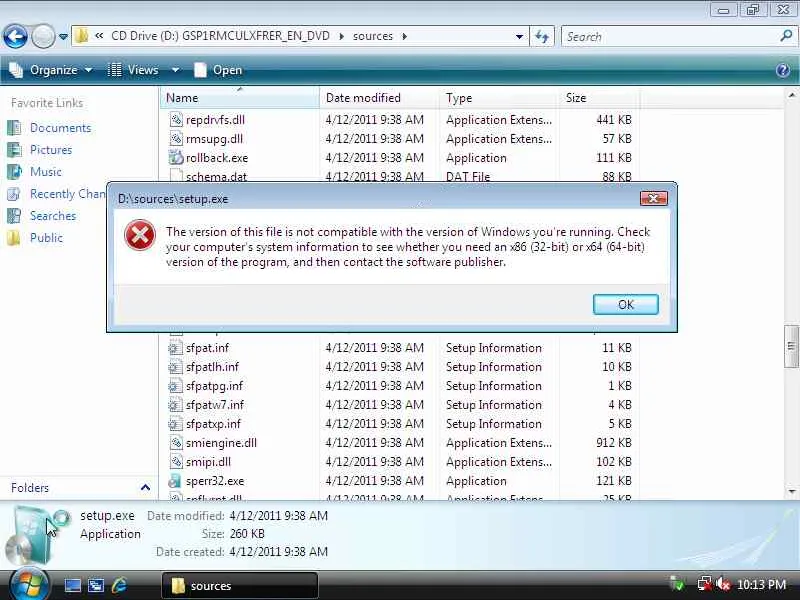
Task: Click the Music folder icon
Action: [14, 171]
